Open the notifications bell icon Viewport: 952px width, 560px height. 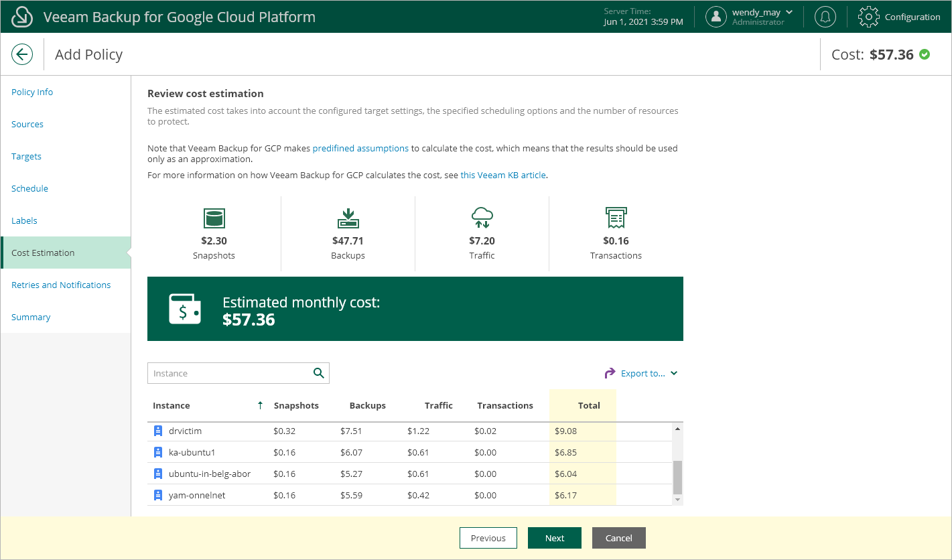pos(825,17)
